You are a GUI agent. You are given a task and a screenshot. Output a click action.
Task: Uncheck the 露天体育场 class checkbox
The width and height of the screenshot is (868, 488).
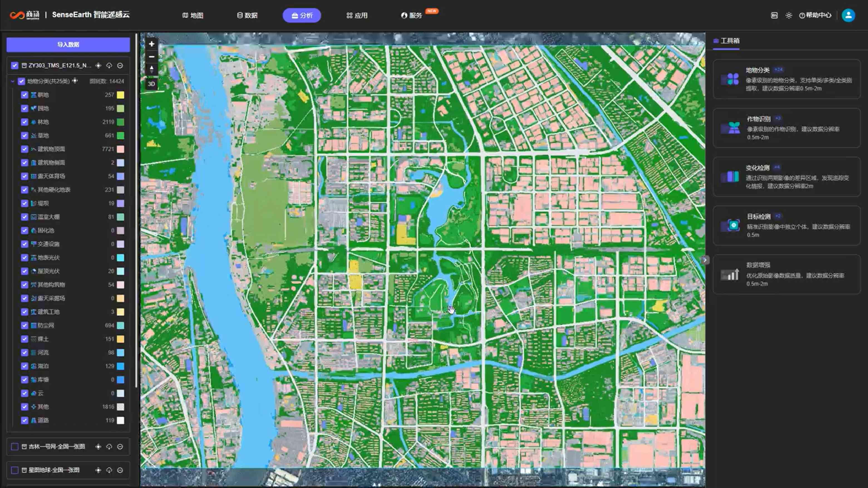tap(24, 176)
